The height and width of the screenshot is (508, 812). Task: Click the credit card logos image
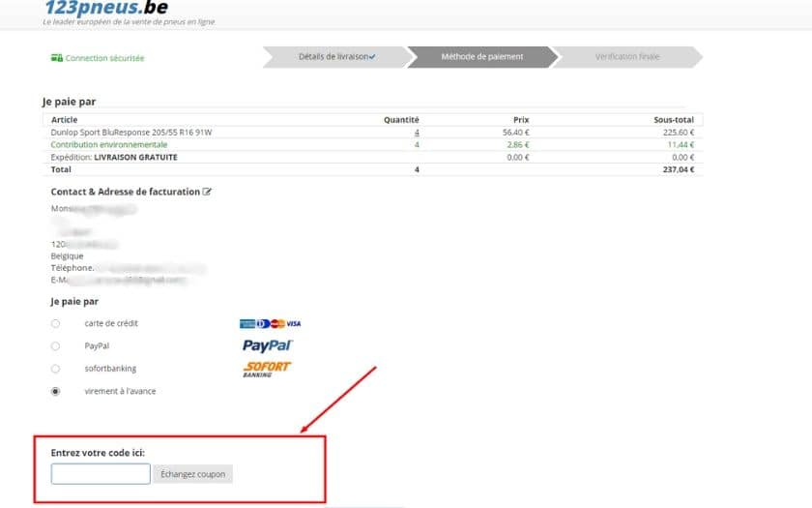[270, 324]
